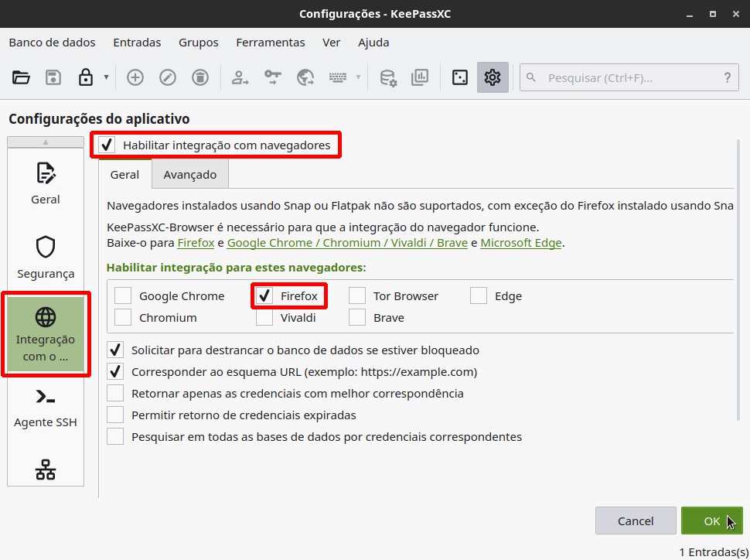The width and height of the screenshot is (750, 560).
Task: Switch to the Avançado tab
Action: coord(190,174)
